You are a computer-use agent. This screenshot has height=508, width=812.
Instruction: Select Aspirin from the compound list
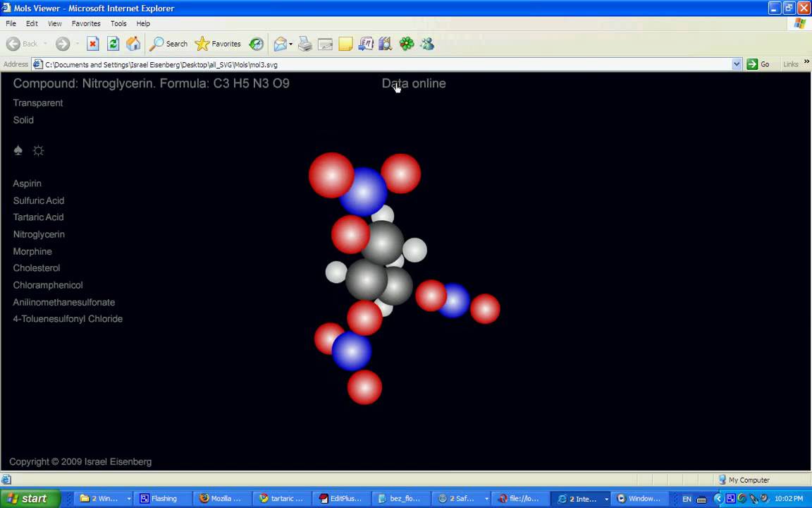[27, 183]
